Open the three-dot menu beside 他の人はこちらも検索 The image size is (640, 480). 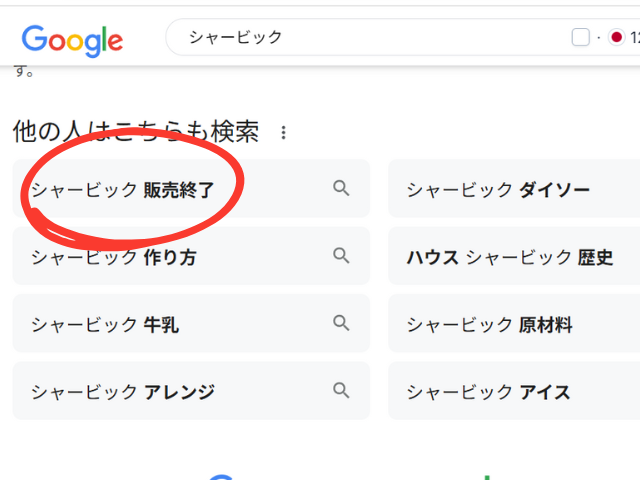coord(283,132)
